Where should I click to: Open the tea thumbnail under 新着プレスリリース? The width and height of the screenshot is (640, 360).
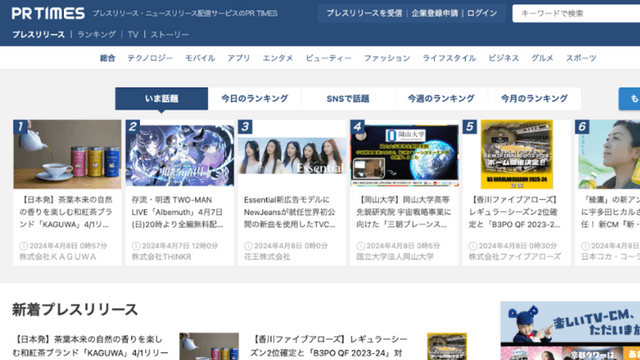209,346
